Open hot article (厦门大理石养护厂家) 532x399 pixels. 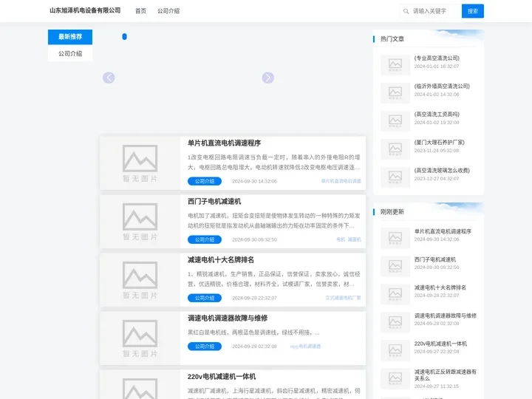click(440, 143)
